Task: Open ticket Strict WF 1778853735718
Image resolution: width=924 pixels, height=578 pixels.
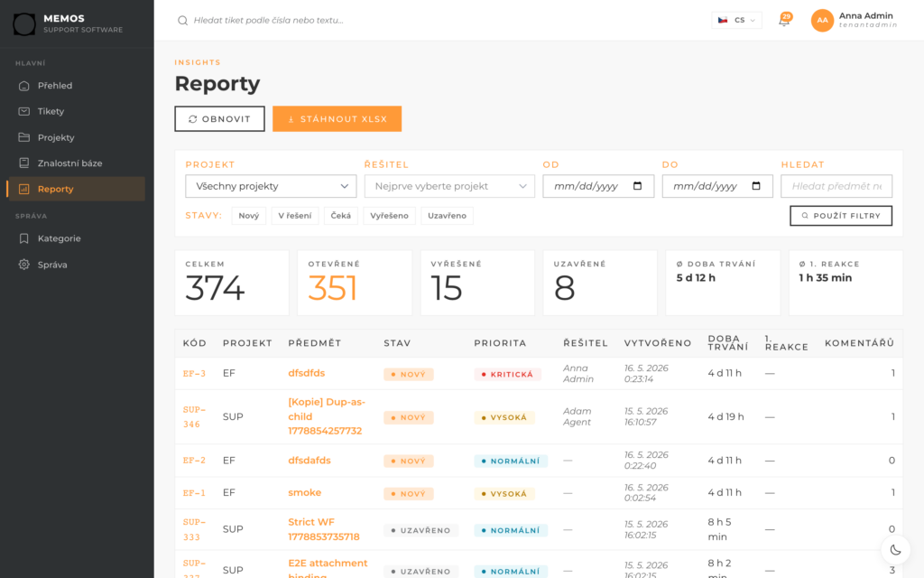Action: pos(324,529)
